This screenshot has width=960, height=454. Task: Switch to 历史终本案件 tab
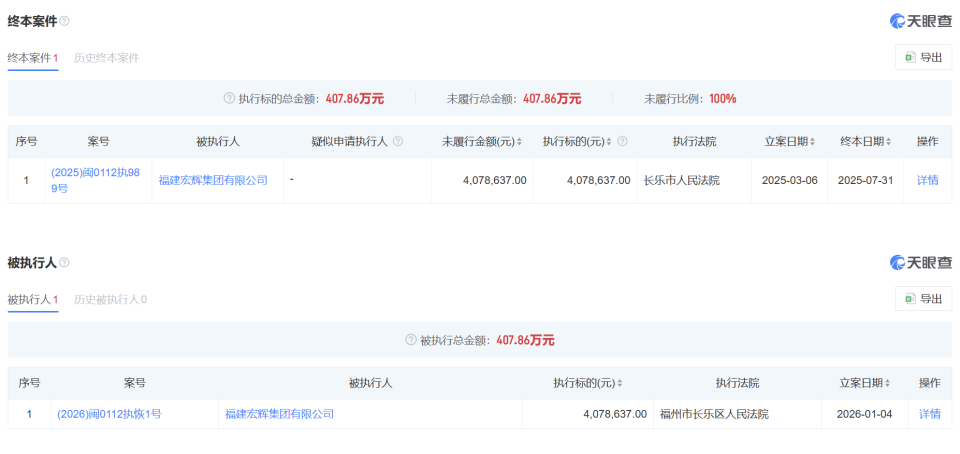click(x=107, y=59)
